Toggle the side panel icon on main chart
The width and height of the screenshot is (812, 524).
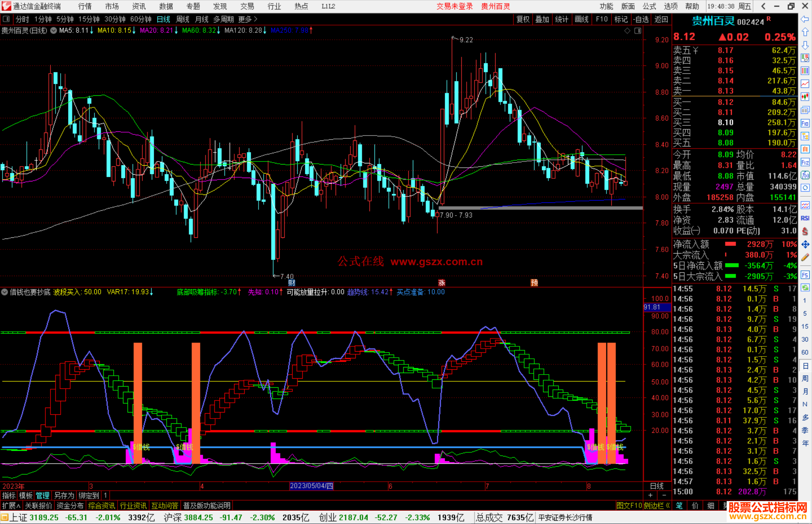[638, 31]
